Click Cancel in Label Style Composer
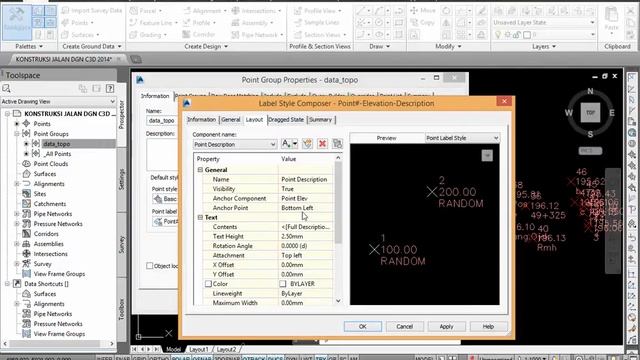640x360 pixels. pyautogui.click(x=404, y=327)
